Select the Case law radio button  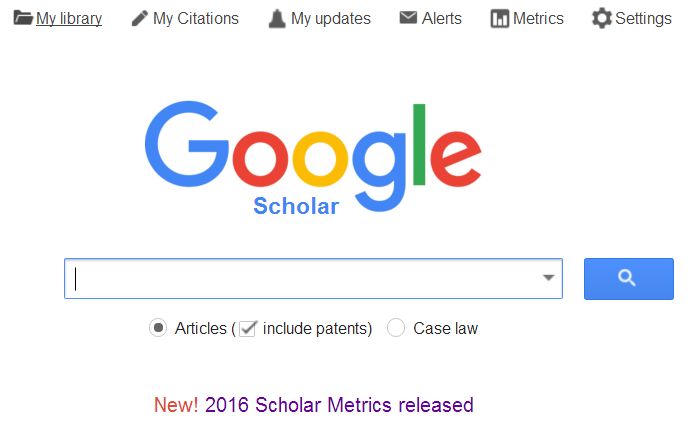tap(396, 328)
